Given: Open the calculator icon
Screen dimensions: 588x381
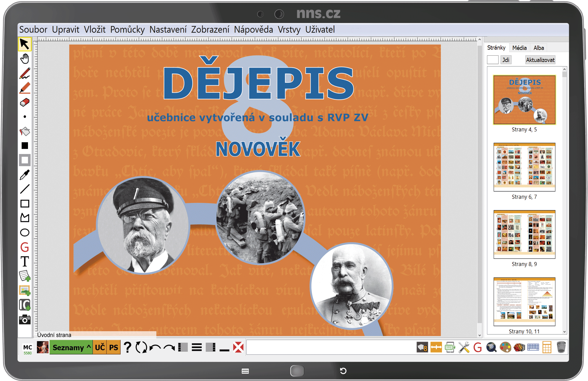Looking at the screenshot, I should [547, 347].
